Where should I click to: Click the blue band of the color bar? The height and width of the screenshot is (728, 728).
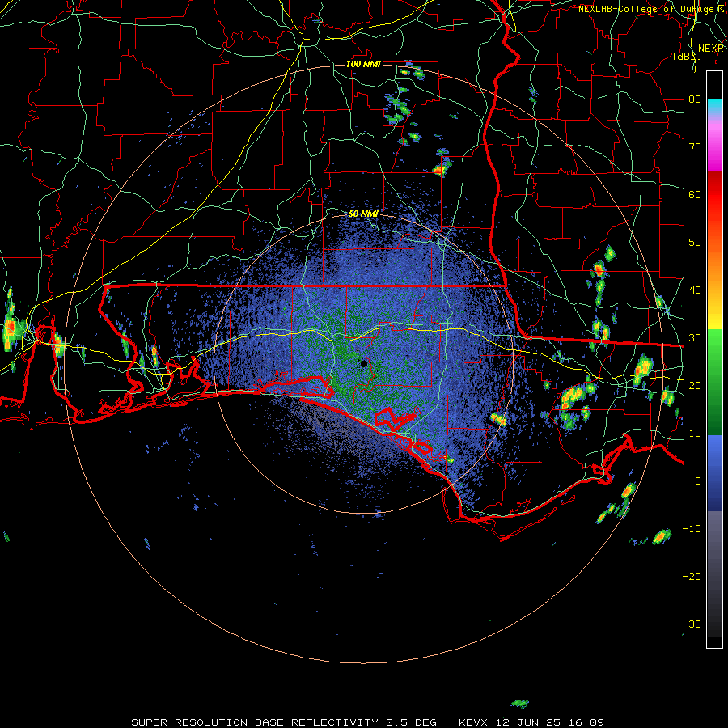click(714, 472)
